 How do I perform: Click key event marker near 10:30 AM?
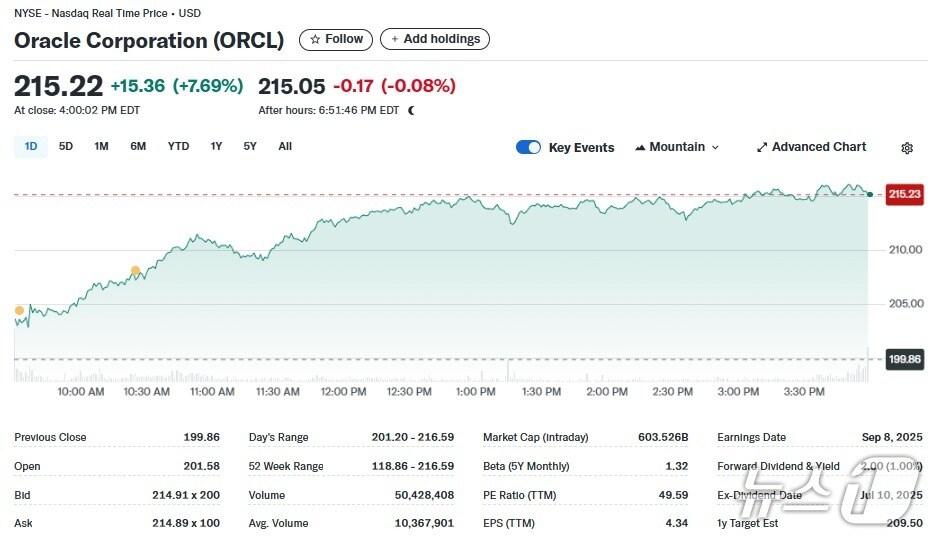[x=135, y=271]
